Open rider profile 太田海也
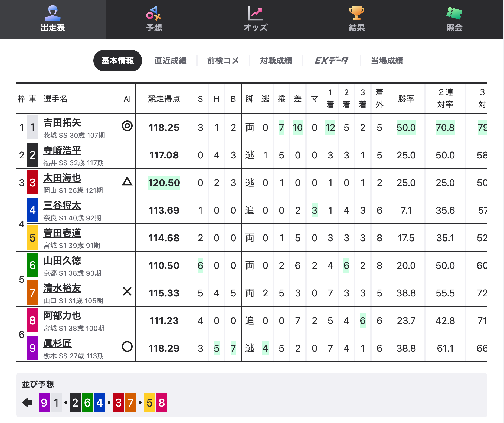 62,178
